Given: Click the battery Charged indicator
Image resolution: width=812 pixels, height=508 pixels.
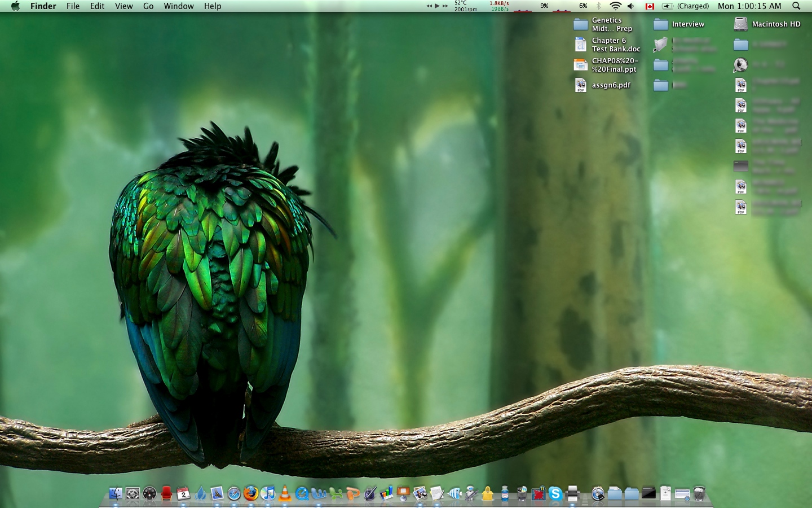Looking at the screenshot, I should [x=685, y=6].
